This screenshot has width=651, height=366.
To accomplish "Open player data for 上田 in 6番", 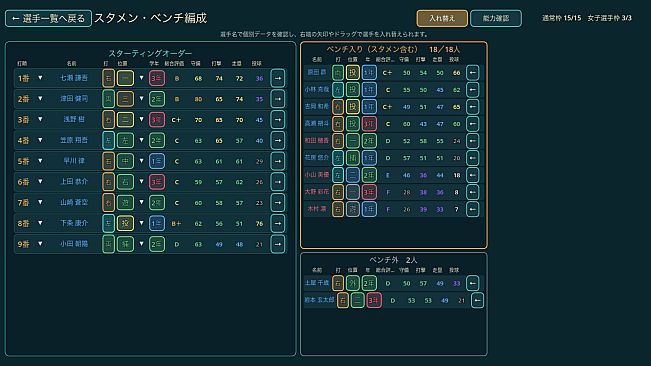I will pyautogui.click(x=74, y=182).
